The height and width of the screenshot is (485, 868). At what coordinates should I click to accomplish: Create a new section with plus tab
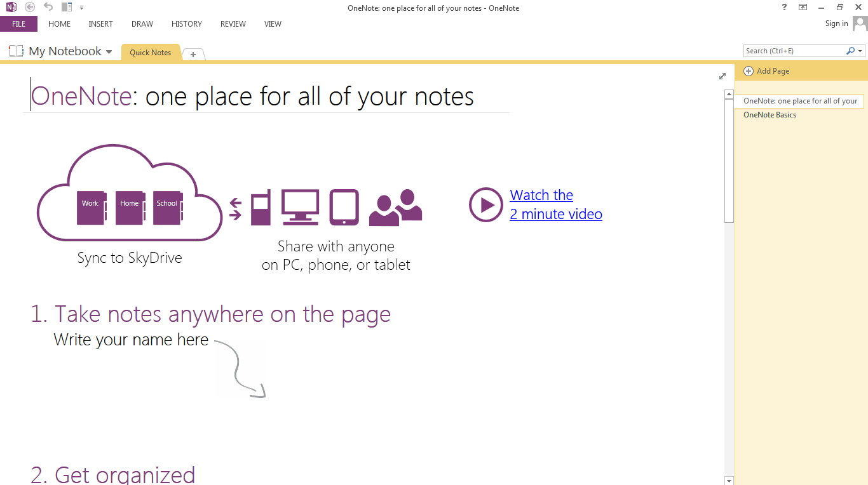[193, 55]
